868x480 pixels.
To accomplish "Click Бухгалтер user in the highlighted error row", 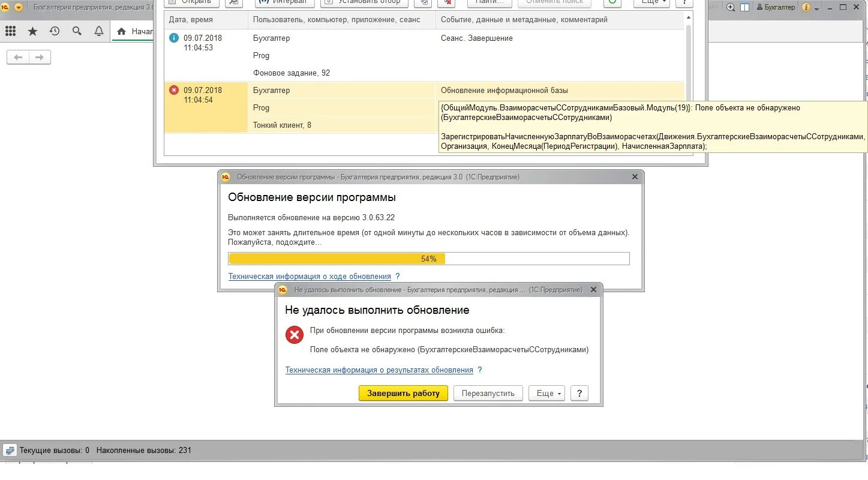I will coord(271,90).
